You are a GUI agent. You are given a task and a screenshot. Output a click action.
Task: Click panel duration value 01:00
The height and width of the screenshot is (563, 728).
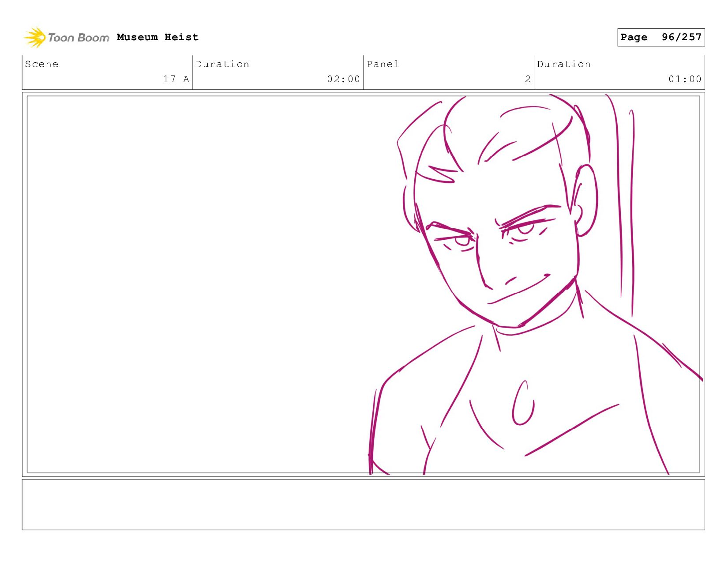685,79
